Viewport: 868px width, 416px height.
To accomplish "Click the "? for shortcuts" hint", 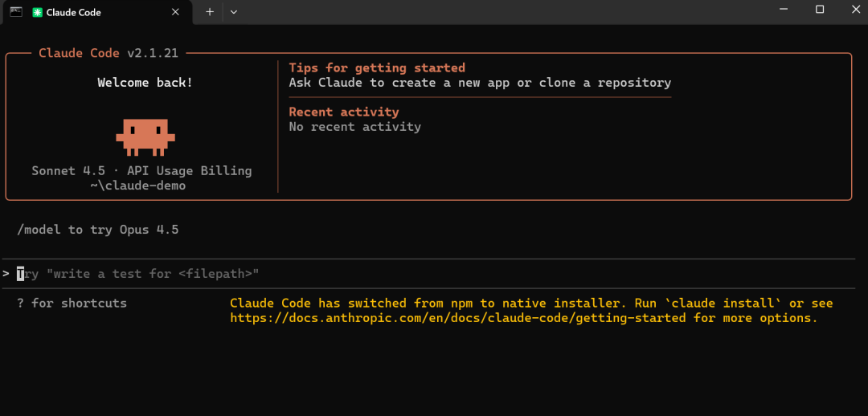I will click(72, 303).
